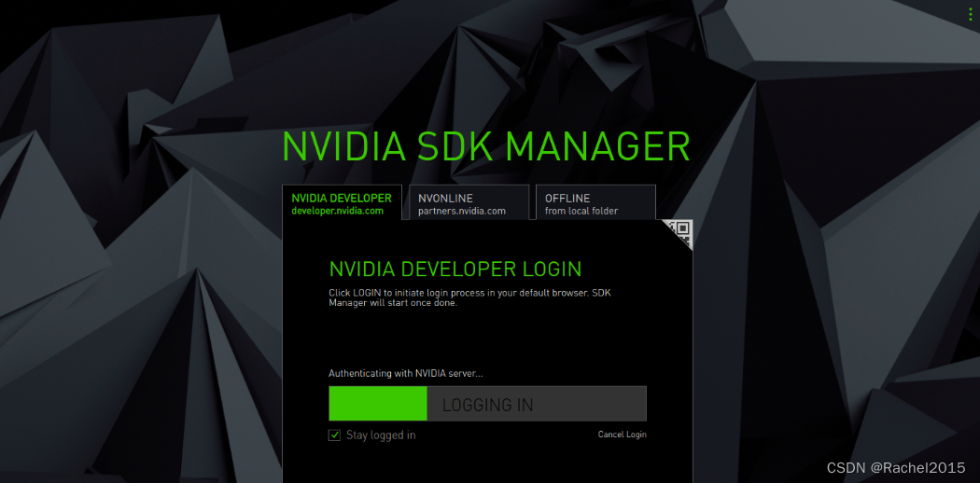Open the three-dot options menu

[968, 12]
